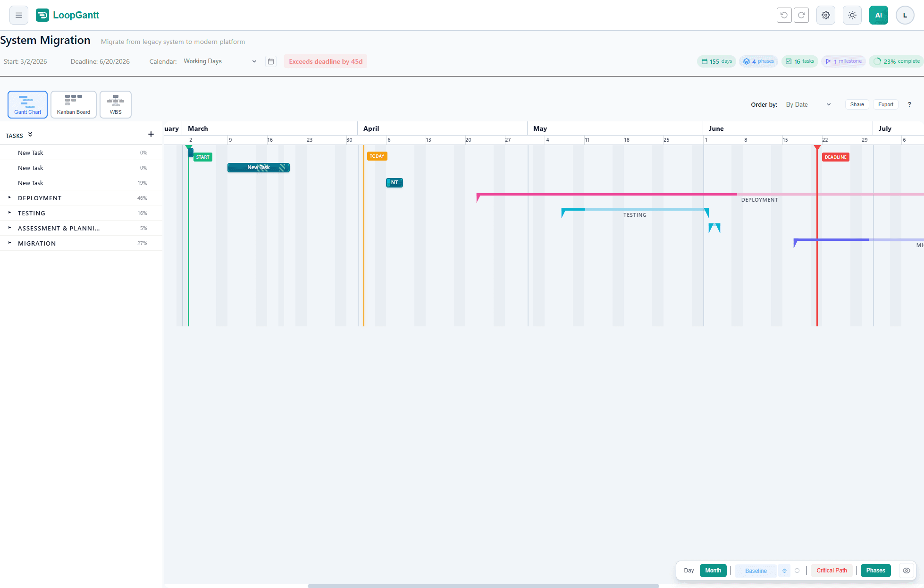The width and height of the screenshot is (924, 588).
Task: Switch to the WBS view
Action: pyautogui.click(x=115, y=104)
